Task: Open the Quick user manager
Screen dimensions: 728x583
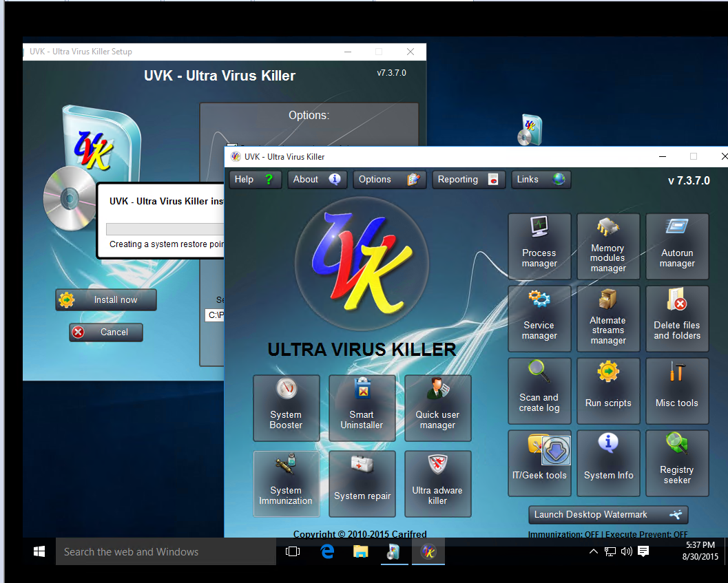Action: pyautogui.click(x=437, y=408)
